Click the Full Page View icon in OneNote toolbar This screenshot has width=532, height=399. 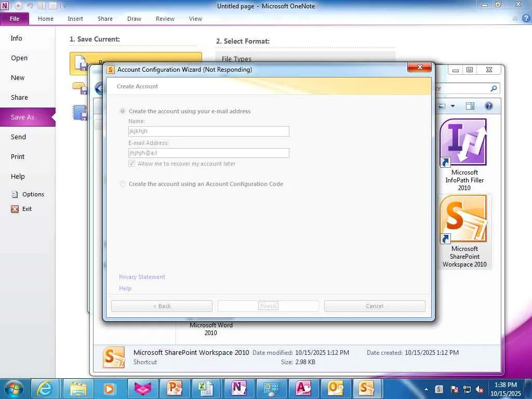(x=53, y=5)
